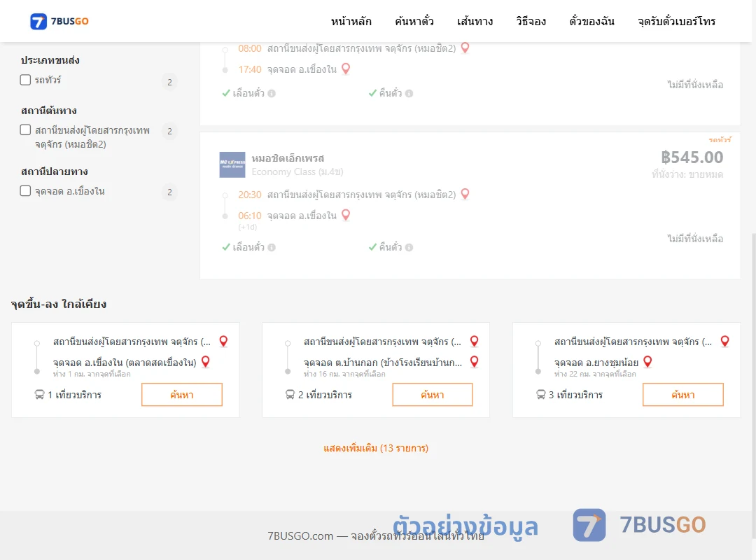756x560 pixels.
Task: Open map pin beside จุดจอด ต.บ้านกอก
Action: pos(475,362)
